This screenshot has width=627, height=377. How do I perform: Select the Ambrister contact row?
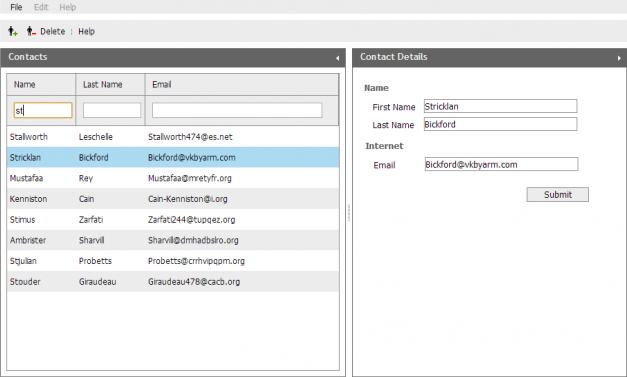[173, 240]
